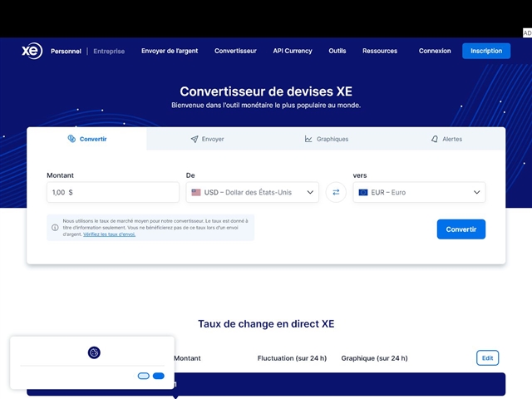Click the US flag in the De field
The image size is (532, 399).
(196, 192)
